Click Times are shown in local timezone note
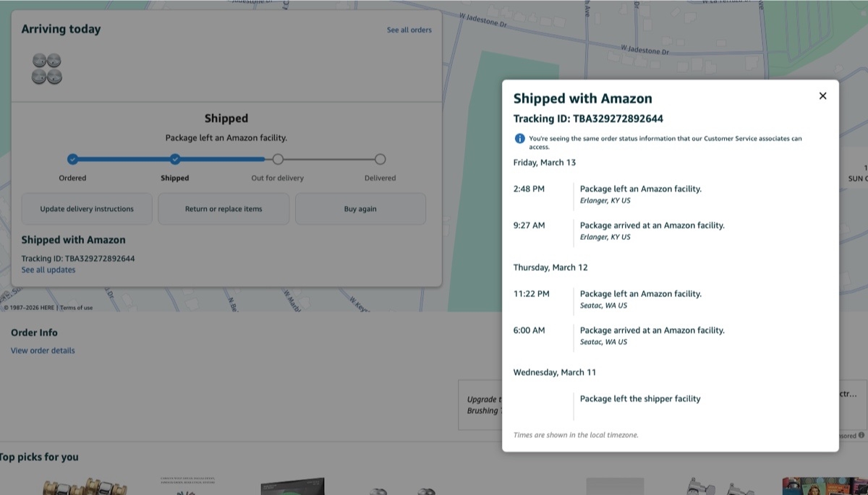Screen dimensions: 868x495 (576, 435)
